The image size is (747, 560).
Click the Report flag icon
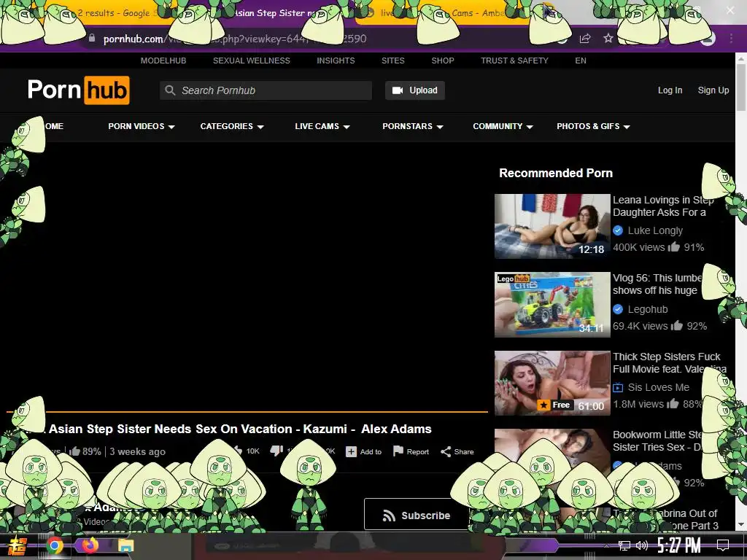pos(398,451)
